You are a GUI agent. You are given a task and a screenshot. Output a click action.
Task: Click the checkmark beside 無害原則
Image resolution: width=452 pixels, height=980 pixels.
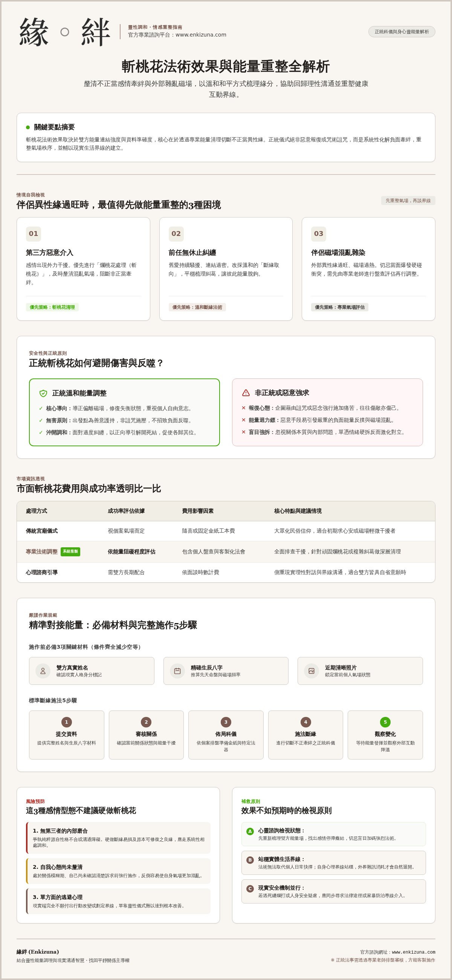coord(41,420)
